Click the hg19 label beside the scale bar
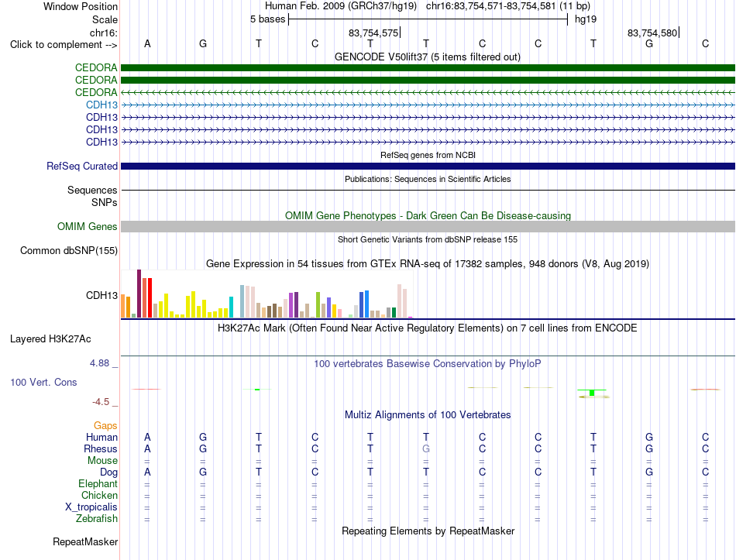The width and height of the screenshot is (736, 560). [586, 19]
